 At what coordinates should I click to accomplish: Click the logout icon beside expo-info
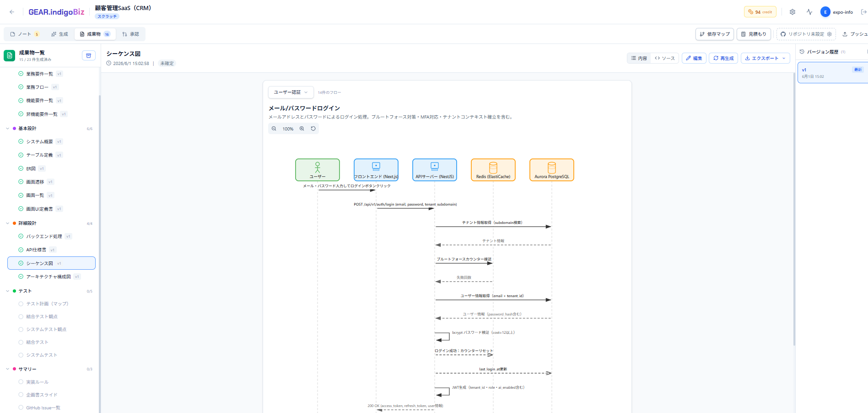pyautogui.click(x=864, y=12)
